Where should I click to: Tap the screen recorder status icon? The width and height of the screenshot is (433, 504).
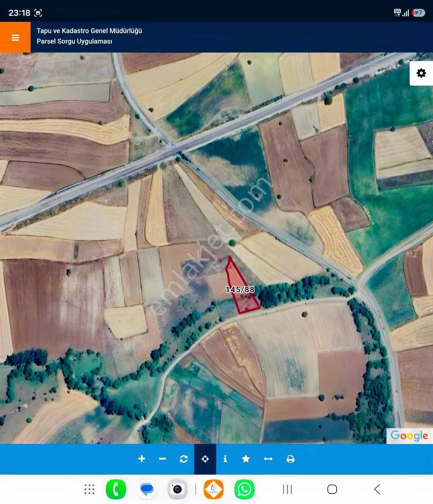pos(38,13)
